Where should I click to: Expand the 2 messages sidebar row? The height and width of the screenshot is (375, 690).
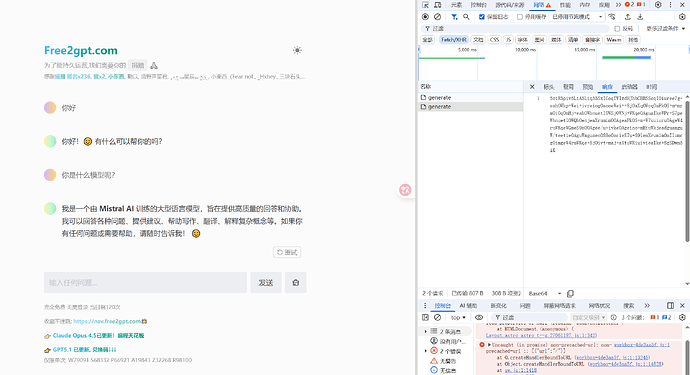click(426, 331)
